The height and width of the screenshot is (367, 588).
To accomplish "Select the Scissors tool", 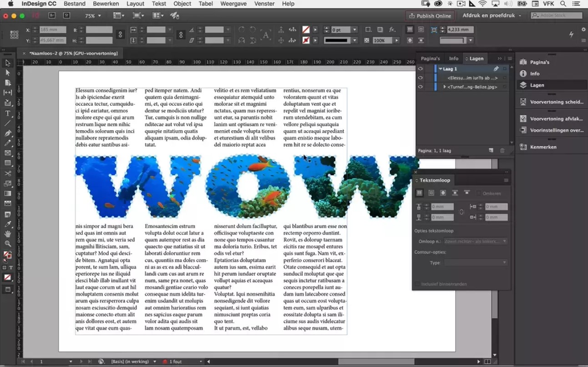I will [8, 173].
